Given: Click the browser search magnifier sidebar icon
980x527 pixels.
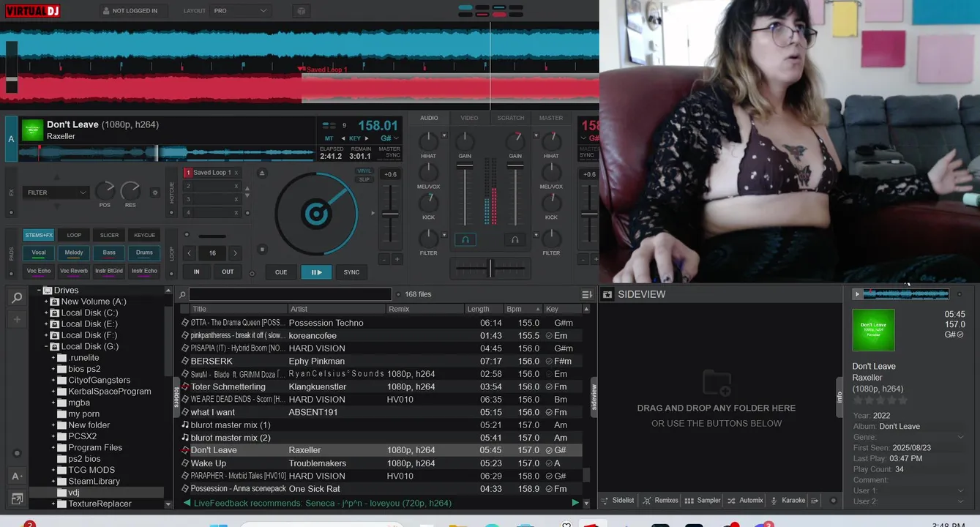Looking at the screenshot, I should coord(16,297).
